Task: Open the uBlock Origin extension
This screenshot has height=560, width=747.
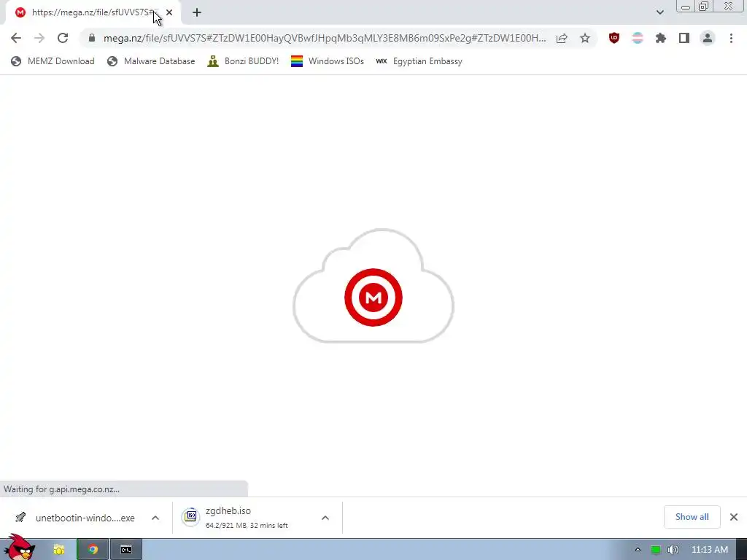Action: point(614,38)
